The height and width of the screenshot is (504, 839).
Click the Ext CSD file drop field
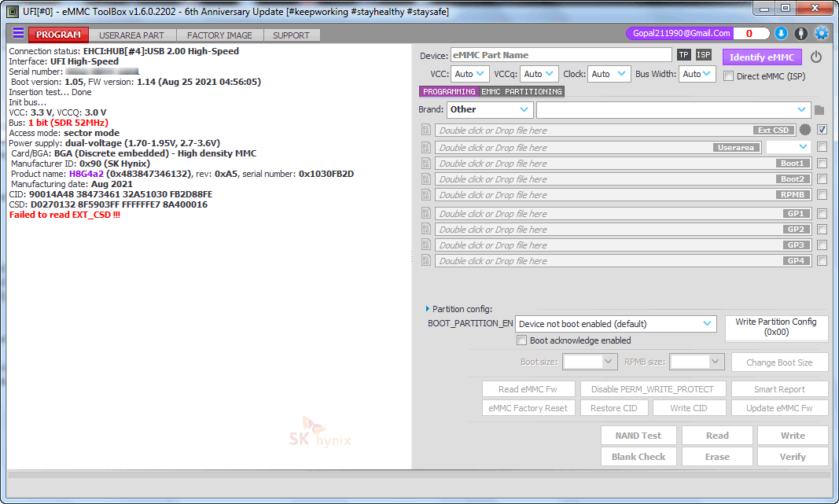point(616,130)
